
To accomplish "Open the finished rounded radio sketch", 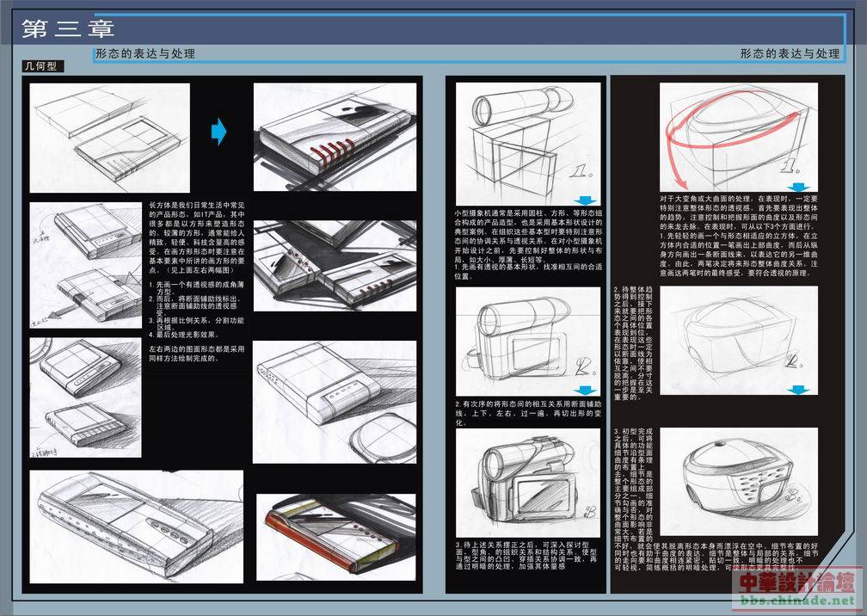I will [x=739, y=481].
